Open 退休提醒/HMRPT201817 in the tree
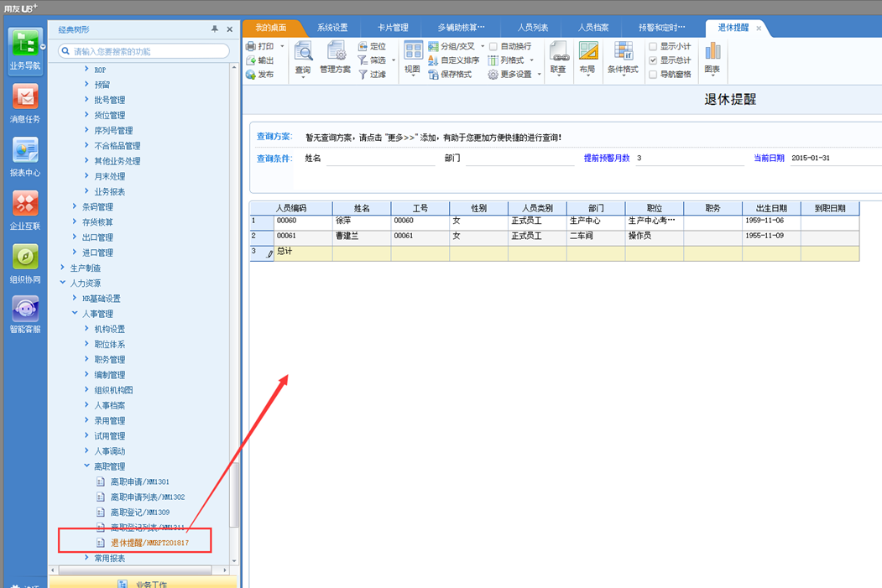882x588 pixels. coord(149,543)
